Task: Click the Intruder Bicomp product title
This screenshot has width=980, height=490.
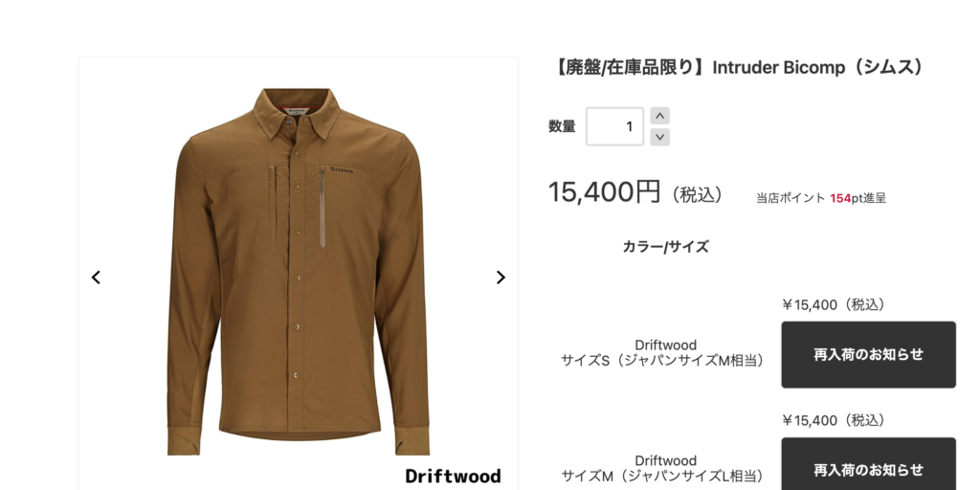Action: pyautogui.click(x=738, y=68)
